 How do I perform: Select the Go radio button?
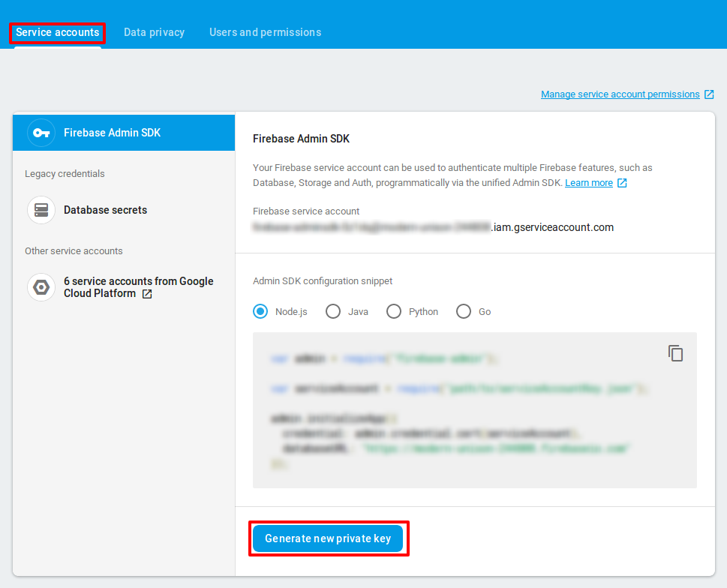pyautogui.click(x=464, y=311)
